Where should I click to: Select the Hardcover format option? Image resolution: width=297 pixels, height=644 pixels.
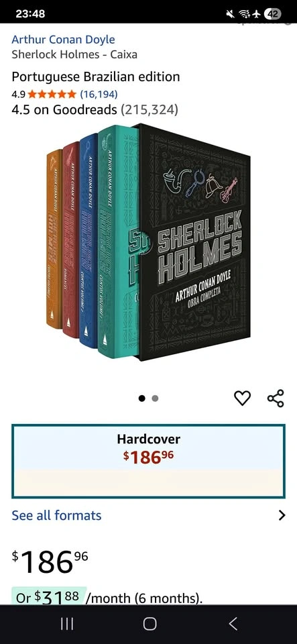[149, 461]
